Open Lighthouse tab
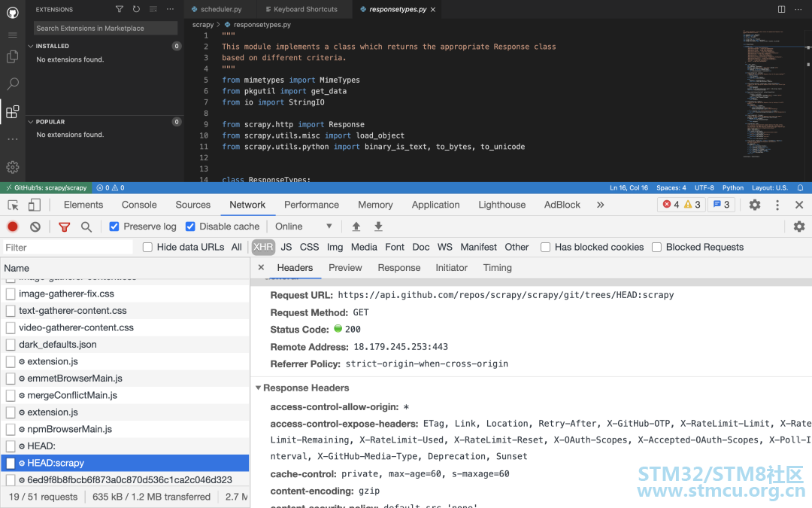 [501, 205]
